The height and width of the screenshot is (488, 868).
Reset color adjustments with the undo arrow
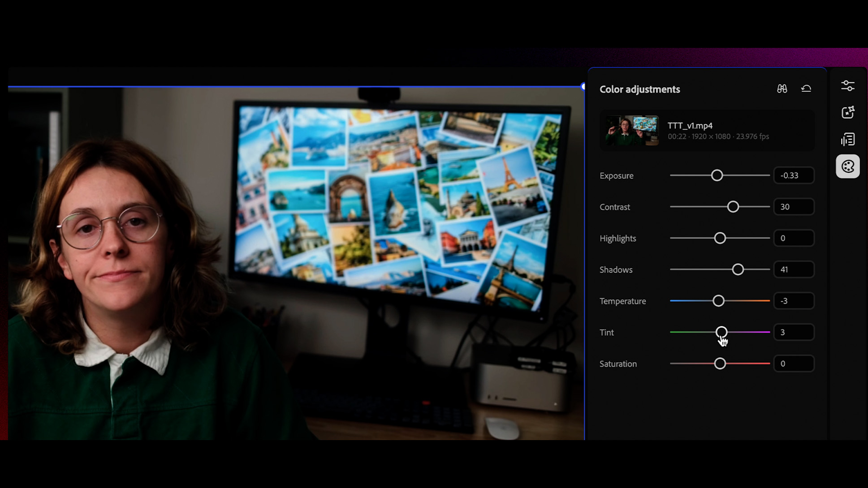click(806, 88)
